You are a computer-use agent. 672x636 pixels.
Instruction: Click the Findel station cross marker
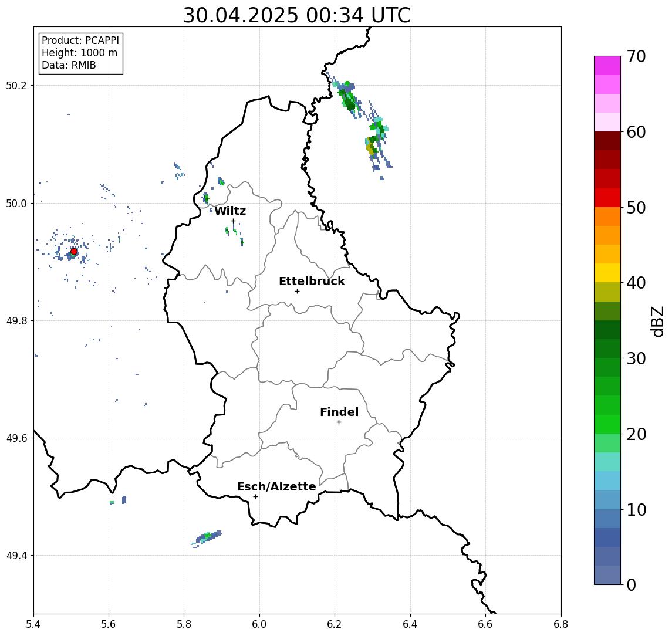click(x=339, y=422)
